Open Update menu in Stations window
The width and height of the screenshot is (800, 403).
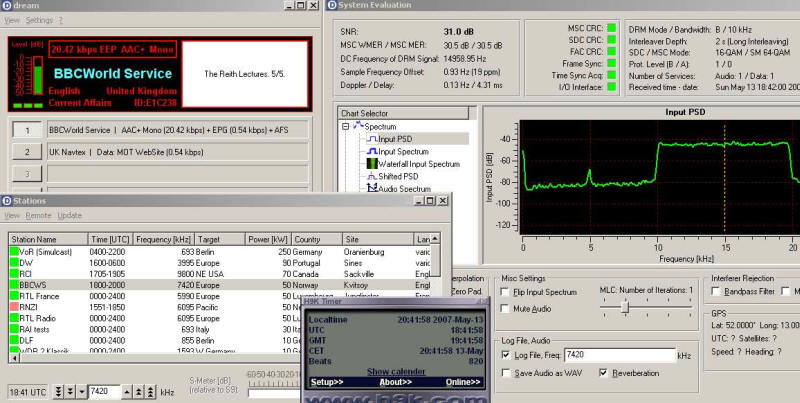pos(69,215)
